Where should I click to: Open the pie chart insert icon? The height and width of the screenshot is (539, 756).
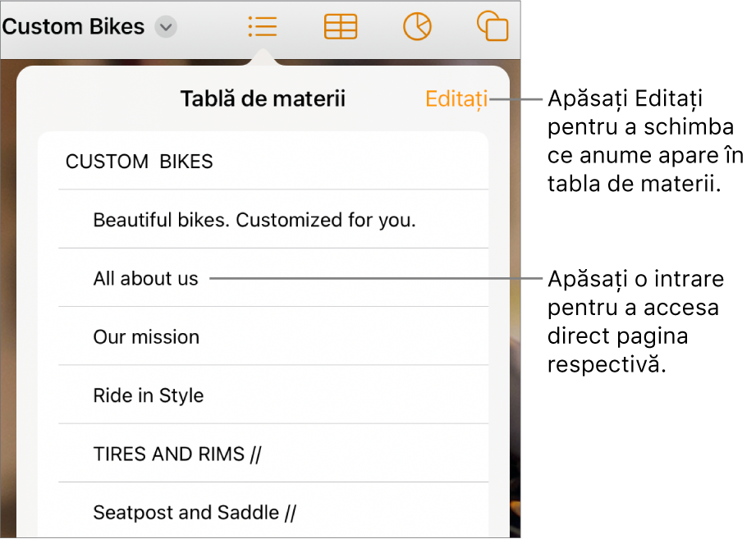click(417, 26)
